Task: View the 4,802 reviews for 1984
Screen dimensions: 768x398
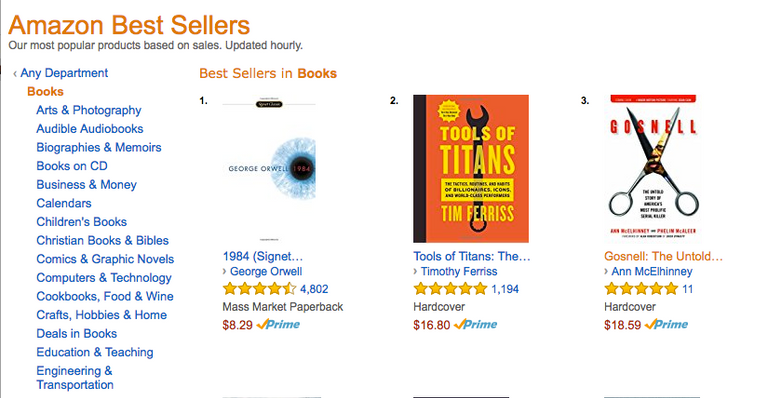Action: [x=314, y=289]
